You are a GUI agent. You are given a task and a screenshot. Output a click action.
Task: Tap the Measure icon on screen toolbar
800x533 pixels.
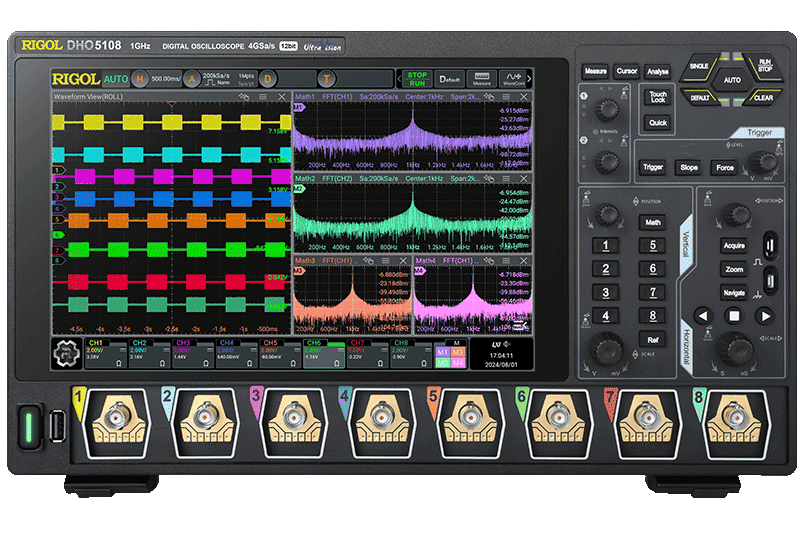[x=482, y=78]
